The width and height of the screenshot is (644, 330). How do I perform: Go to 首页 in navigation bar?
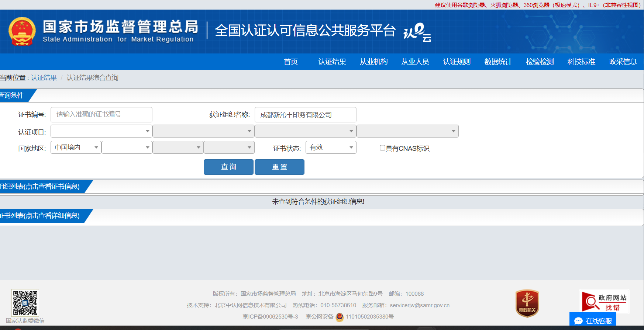(x=291, y=62)
